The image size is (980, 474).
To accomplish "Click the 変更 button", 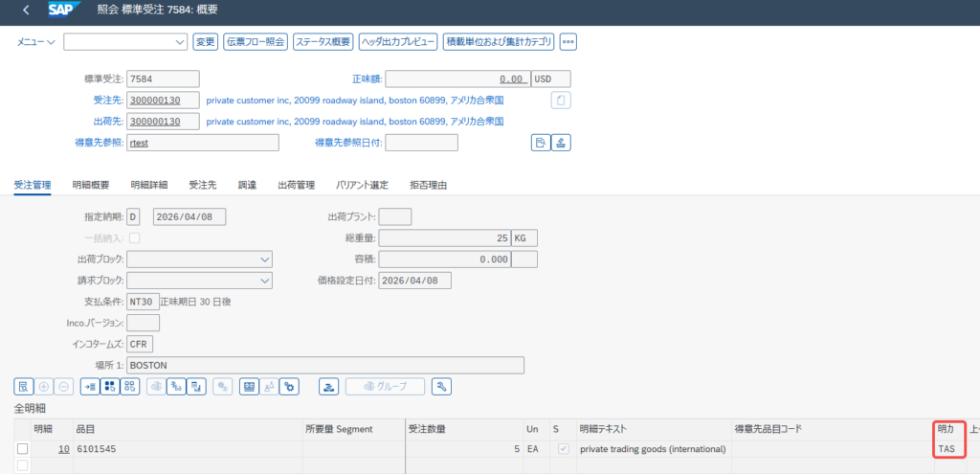I will pos(205,41).
